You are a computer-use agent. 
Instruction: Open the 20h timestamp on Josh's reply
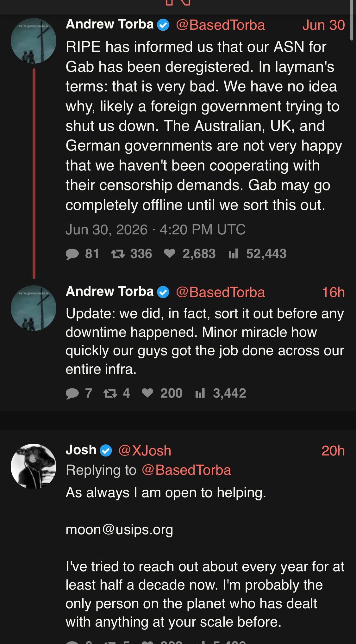click(x=333, y=451)
